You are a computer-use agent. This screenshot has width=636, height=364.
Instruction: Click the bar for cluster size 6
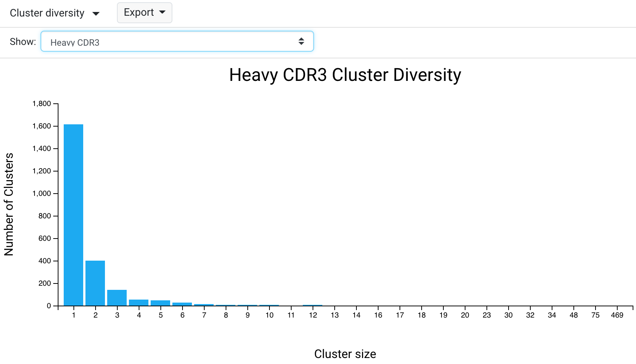tap(182, 304)
